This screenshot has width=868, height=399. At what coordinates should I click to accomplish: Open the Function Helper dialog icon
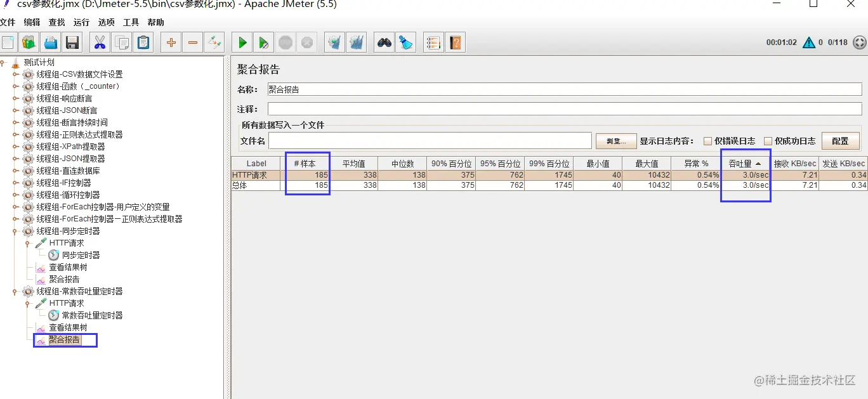(433, 43)
